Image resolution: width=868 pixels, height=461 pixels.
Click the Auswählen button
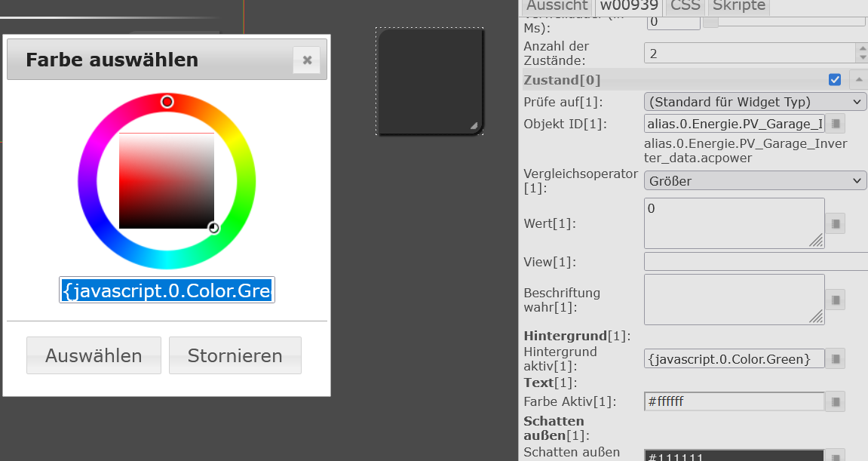pos(94,355)
